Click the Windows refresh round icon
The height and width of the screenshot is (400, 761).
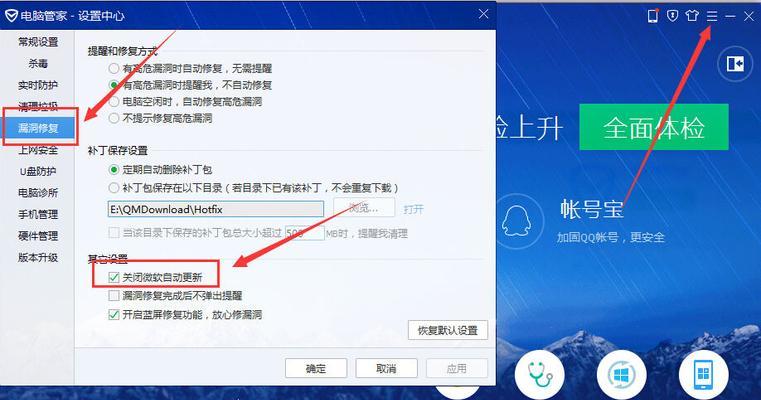[x=620, y=377]
